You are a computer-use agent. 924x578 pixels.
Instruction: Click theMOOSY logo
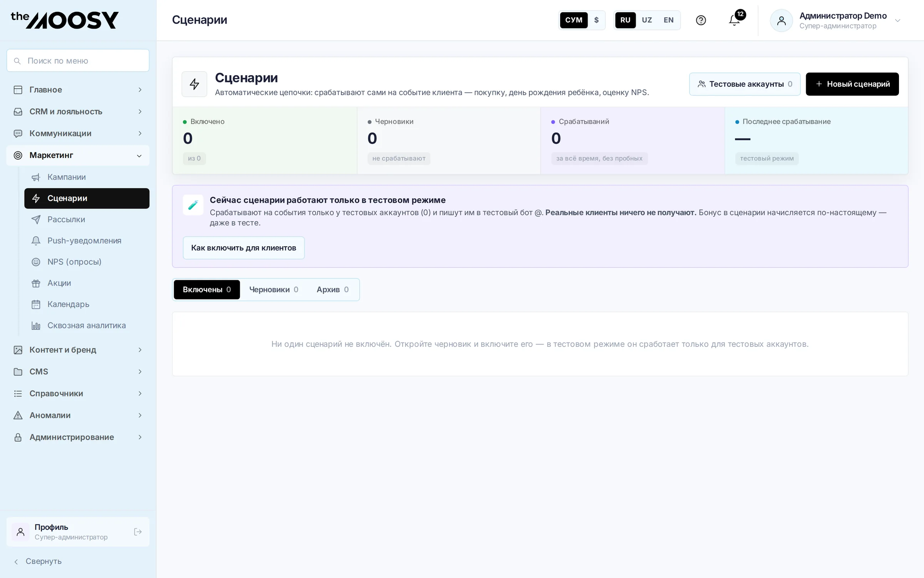coord(65,20)
